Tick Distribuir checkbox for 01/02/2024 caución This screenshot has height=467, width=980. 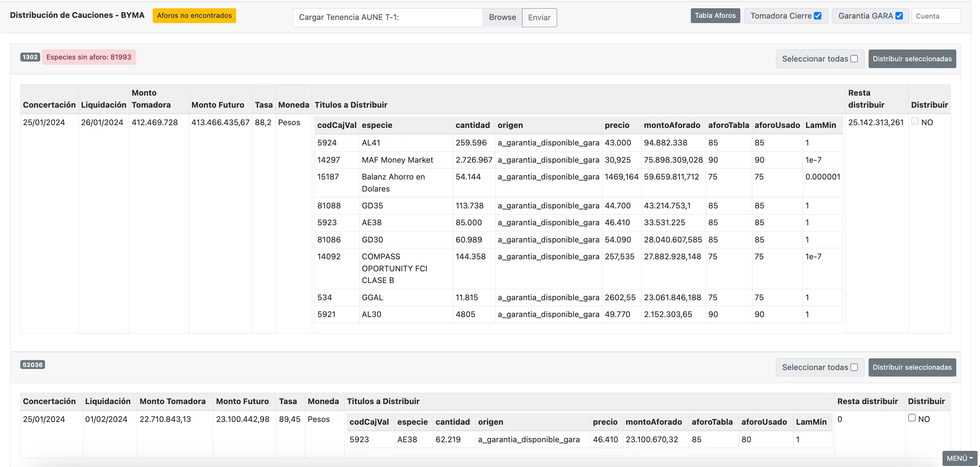pyautogui.click(x=912, y=418)
